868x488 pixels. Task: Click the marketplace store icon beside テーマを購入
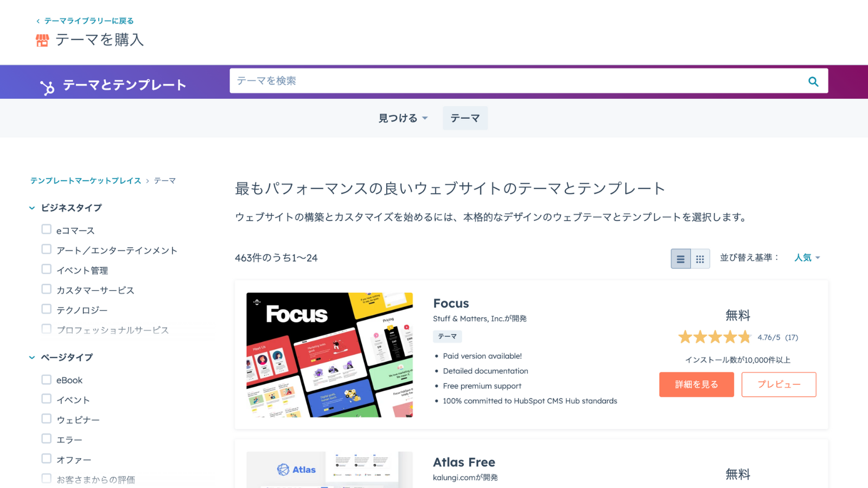(x=42, y=40)
